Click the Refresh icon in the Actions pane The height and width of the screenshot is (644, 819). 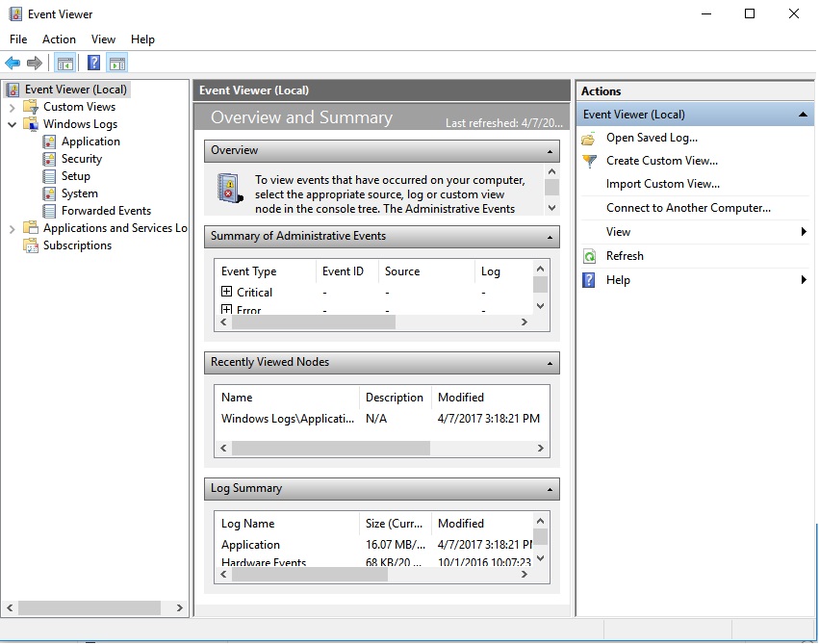(x=587, y=255)
